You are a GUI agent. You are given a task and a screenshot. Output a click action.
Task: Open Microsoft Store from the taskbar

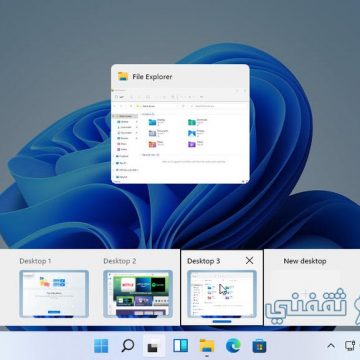(x=260, y=346)
